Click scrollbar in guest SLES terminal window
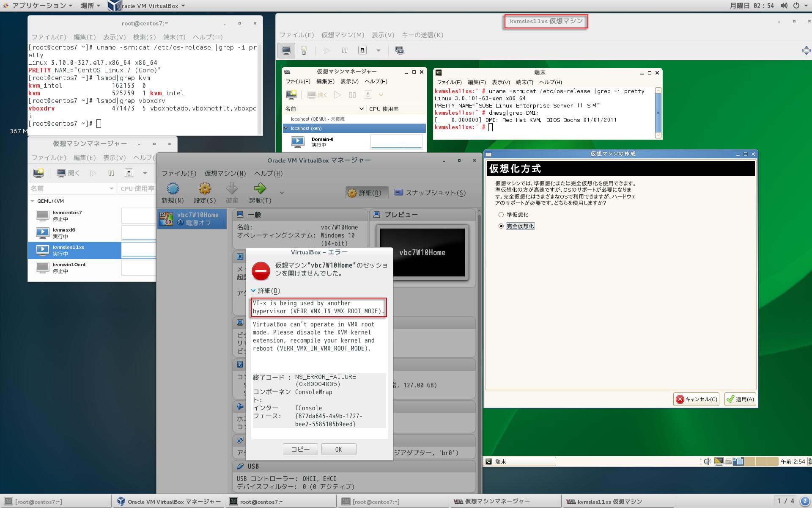The image size is (812, 508). (x=658, y=113)
